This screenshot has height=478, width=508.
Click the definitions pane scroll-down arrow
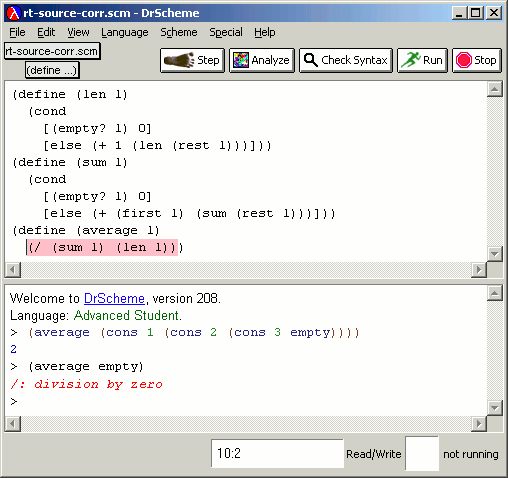(495, 254)
